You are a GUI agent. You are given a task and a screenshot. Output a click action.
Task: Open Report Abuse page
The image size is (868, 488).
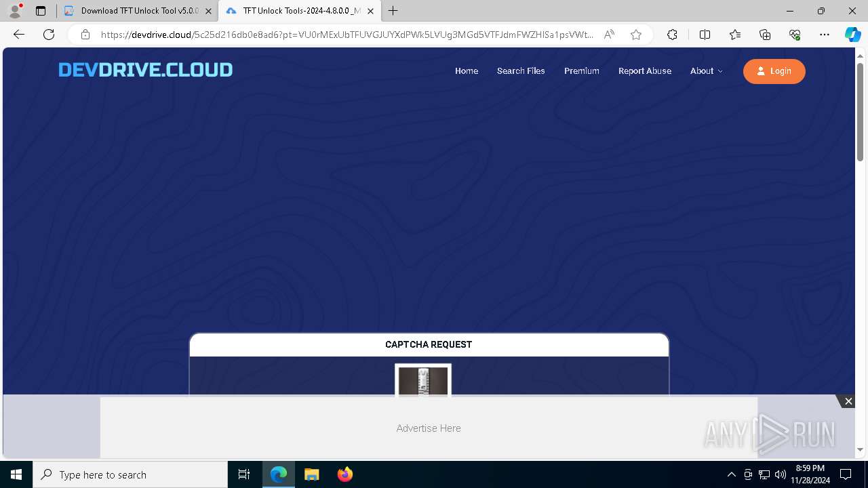(x=645, y=71)
